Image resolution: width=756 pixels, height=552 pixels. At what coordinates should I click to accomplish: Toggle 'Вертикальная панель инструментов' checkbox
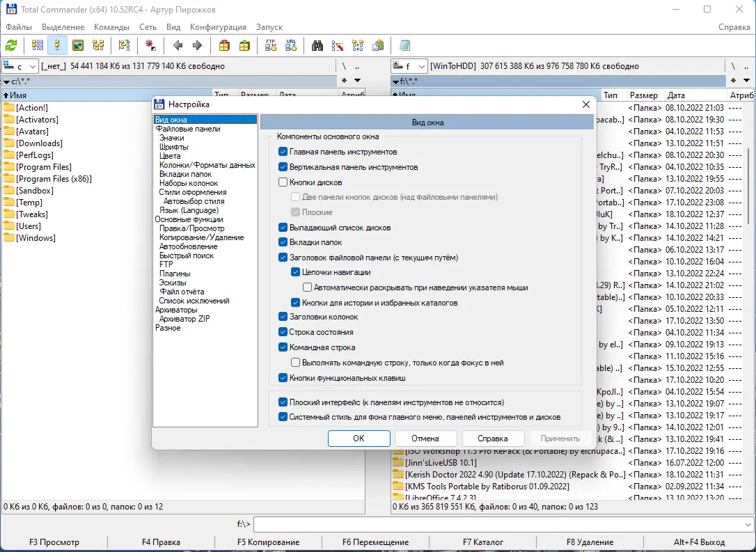[x=283, y=167]
